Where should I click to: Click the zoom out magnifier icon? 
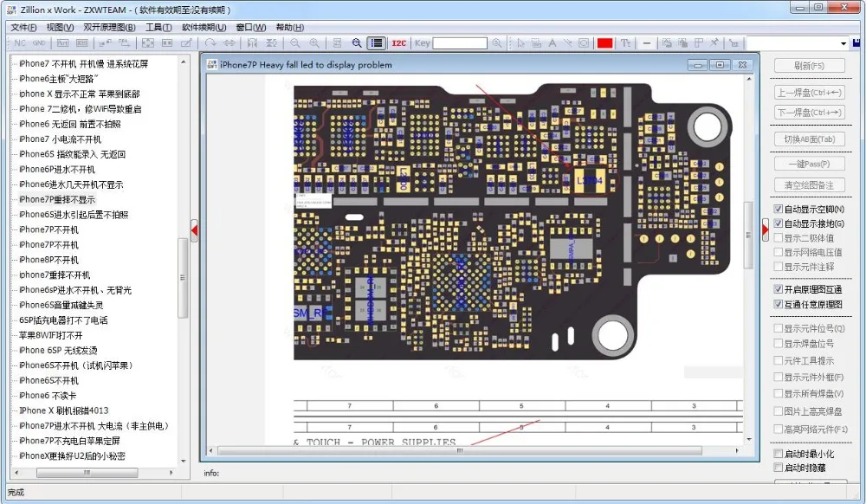[x=295, y=43]
